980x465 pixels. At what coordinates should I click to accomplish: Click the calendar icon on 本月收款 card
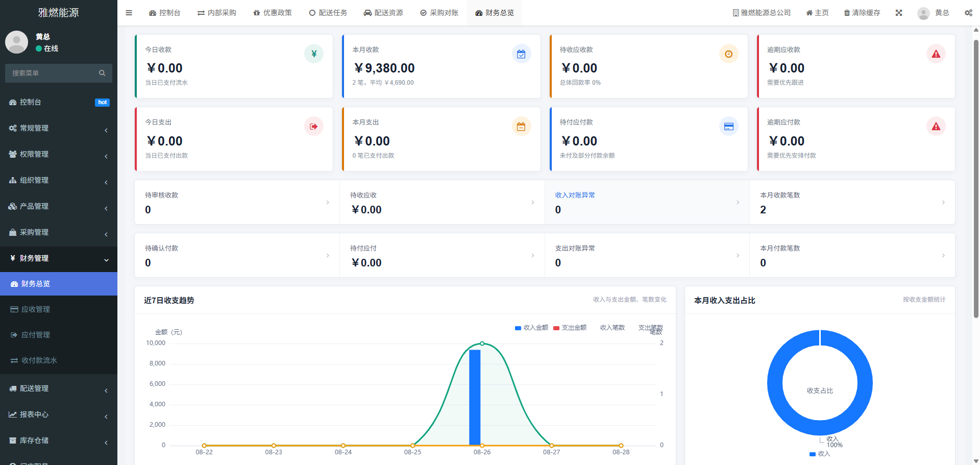tap(521, 54)
